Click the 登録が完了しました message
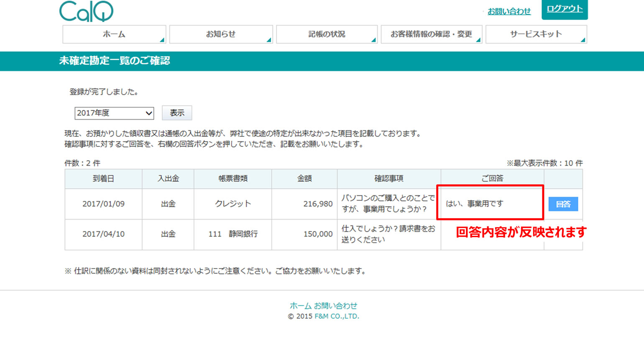Image resolution: width=644 pixels, height=353 pixels. [x=104, y=92]
